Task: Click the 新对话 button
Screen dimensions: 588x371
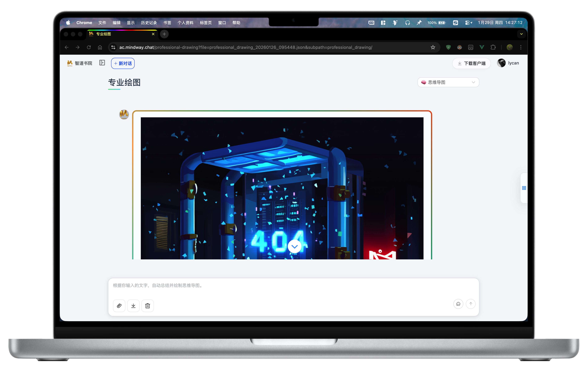Action: (123, 63)
